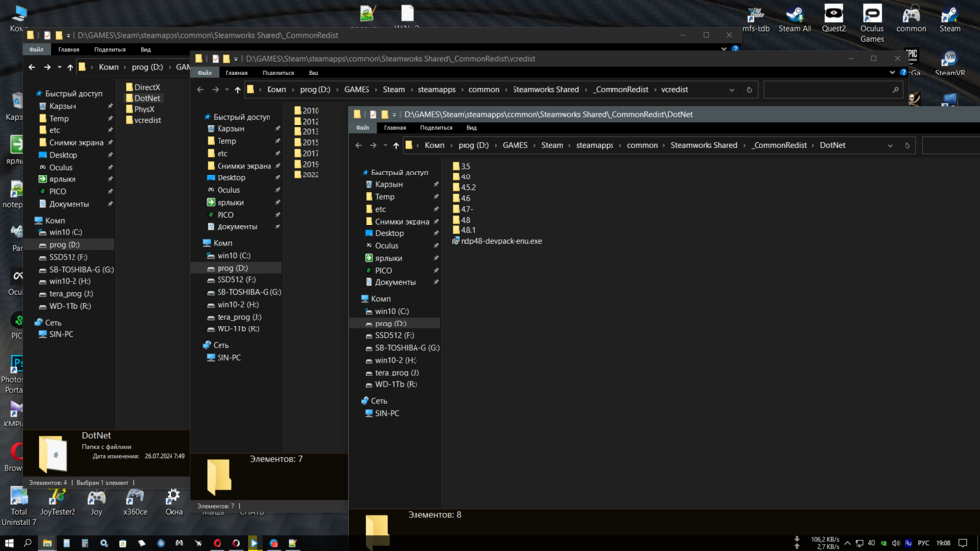The height and width of the screenshot is (551, 980).
Task: Open help in the vcredist window
Action: coord(904,73)
